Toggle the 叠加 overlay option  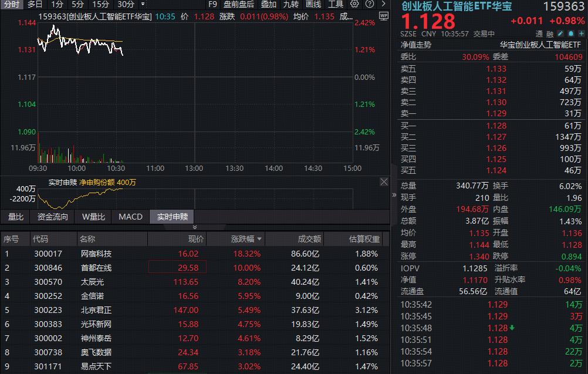coord(268,5)
